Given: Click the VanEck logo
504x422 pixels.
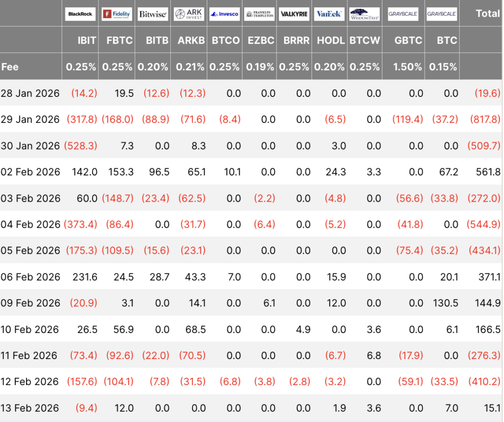Looking at the screenshot, I should 329,14.
